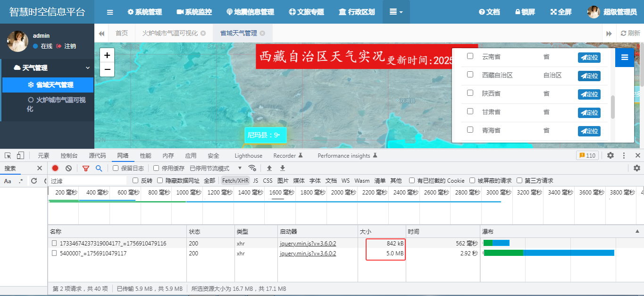Toggle match case Aa in search panel
The height and width of the screenshot is (296, 644).
[8, 181]
